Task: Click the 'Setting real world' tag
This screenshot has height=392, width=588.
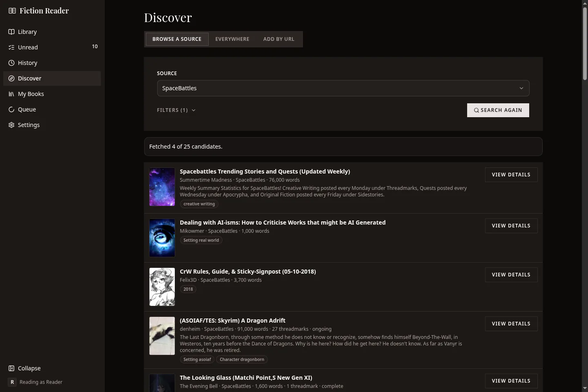Action: click(x=201, y=241)
